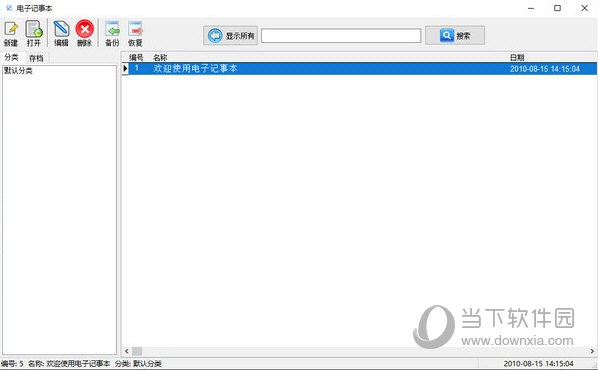The image size is (598, 370).
Task: Close the 电子记事本 window
Action: click(x=584, y=8)
